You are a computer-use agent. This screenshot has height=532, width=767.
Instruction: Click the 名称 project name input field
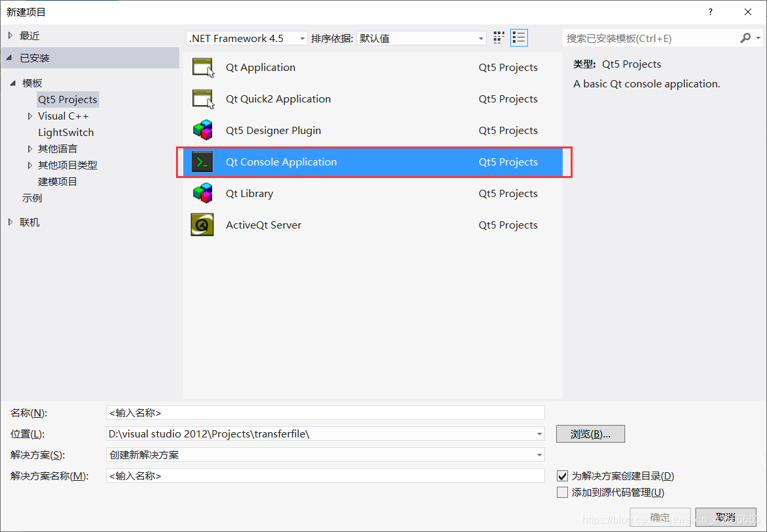click(325, 413)
